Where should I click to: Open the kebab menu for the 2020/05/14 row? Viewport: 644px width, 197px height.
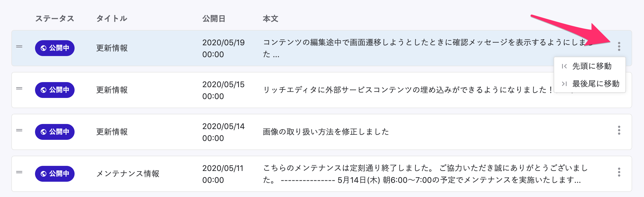(619, 130)
